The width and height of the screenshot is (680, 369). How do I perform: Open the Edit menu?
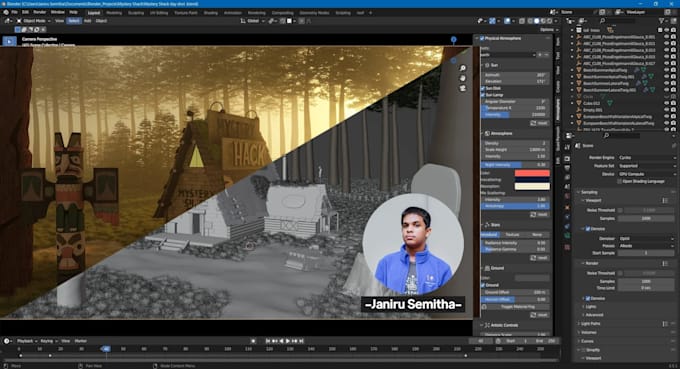26,12
